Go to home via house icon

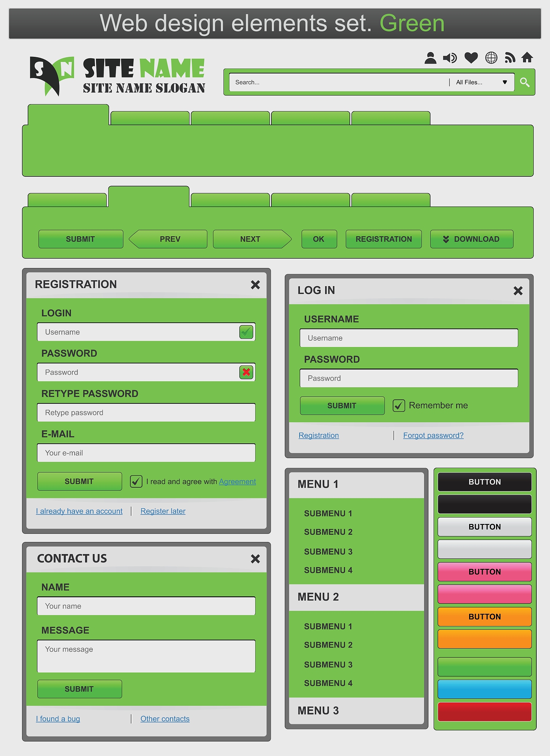click(527, 58)
